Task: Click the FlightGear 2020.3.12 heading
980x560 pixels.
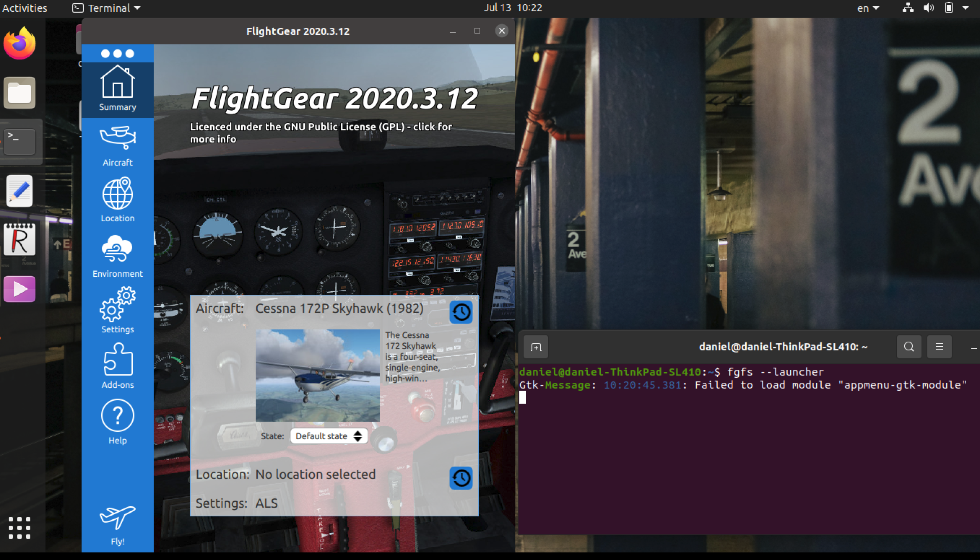Action: [335, 98]
